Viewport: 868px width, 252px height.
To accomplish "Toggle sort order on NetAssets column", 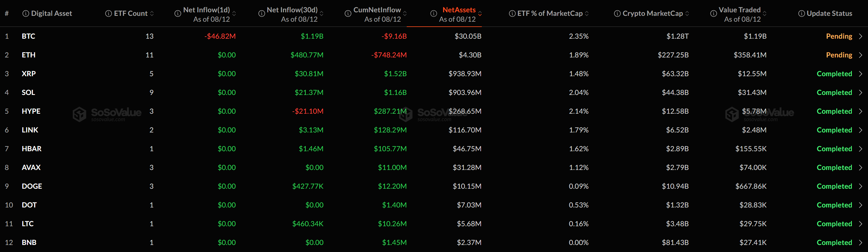I will pos(480,13).
